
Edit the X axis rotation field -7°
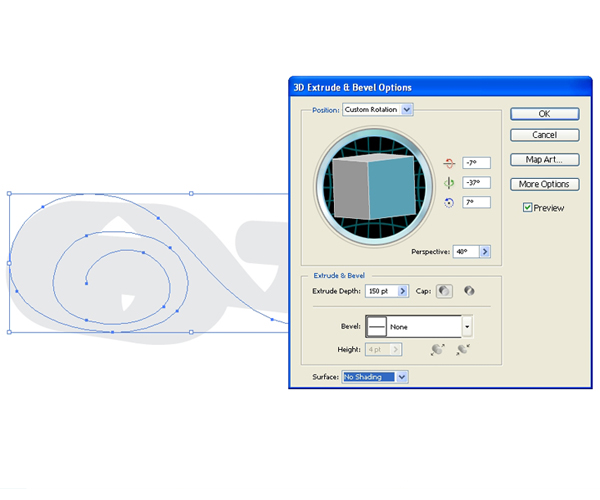476,163
